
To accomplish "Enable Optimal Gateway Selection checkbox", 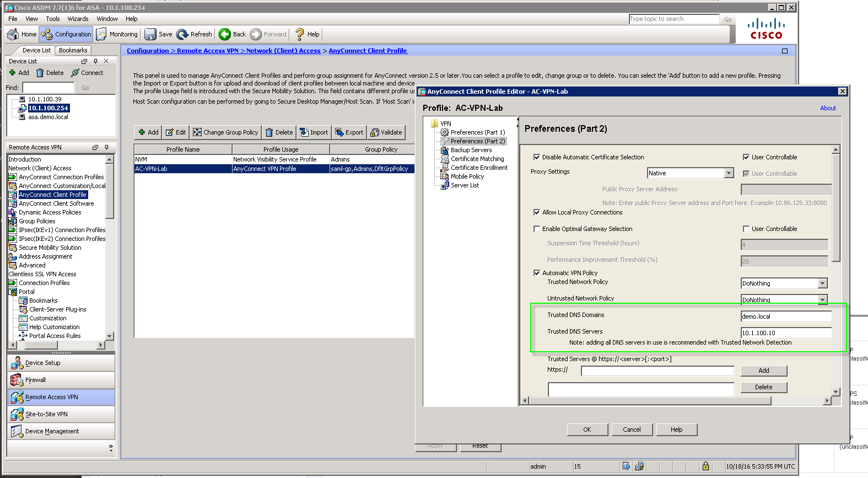I will tap(537, 229).
